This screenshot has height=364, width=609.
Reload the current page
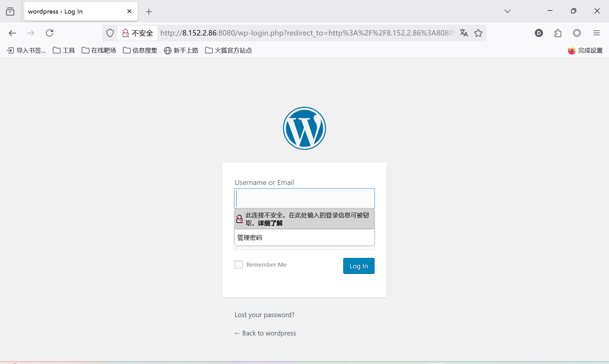tap(49, 33)
